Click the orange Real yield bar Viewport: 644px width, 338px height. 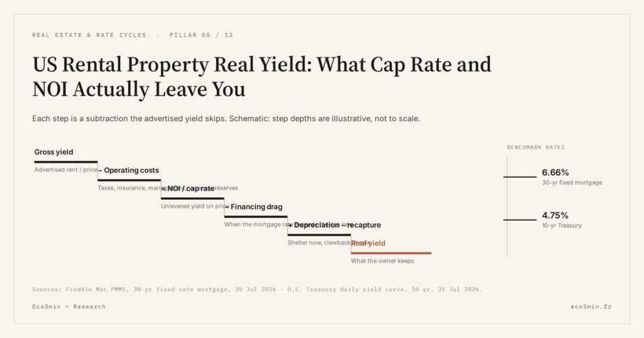(391, 253)
